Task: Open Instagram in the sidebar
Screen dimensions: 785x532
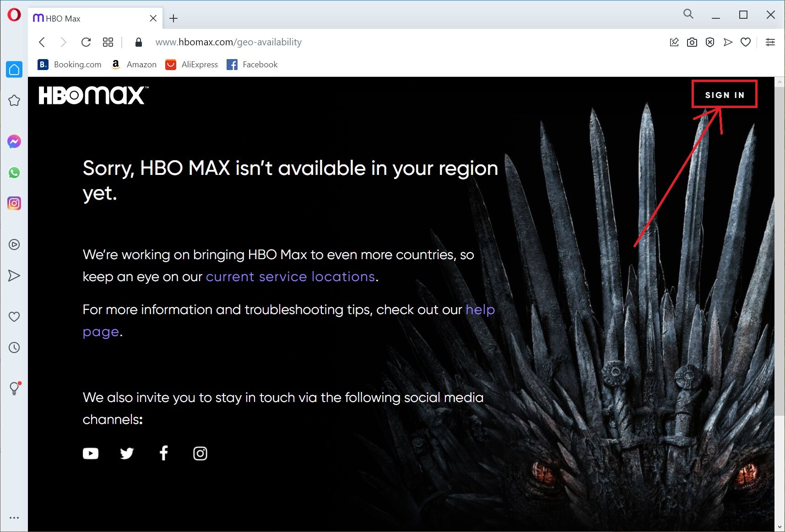Action: 14,203
